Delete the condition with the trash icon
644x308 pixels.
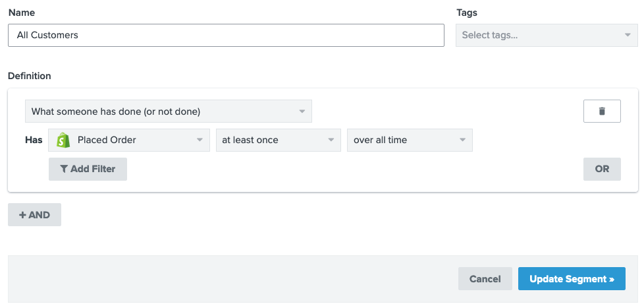pyautogui.click(x=602, y=111)
